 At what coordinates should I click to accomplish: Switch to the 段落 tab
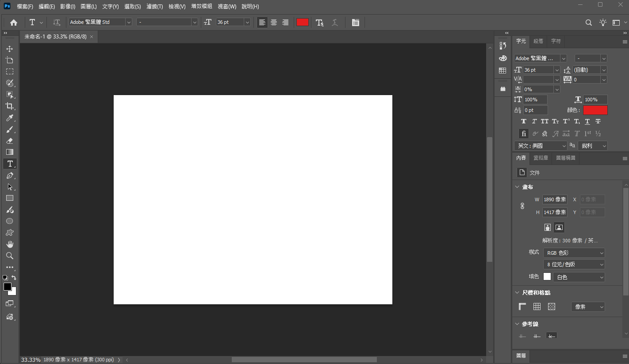[x=538, y=41]
